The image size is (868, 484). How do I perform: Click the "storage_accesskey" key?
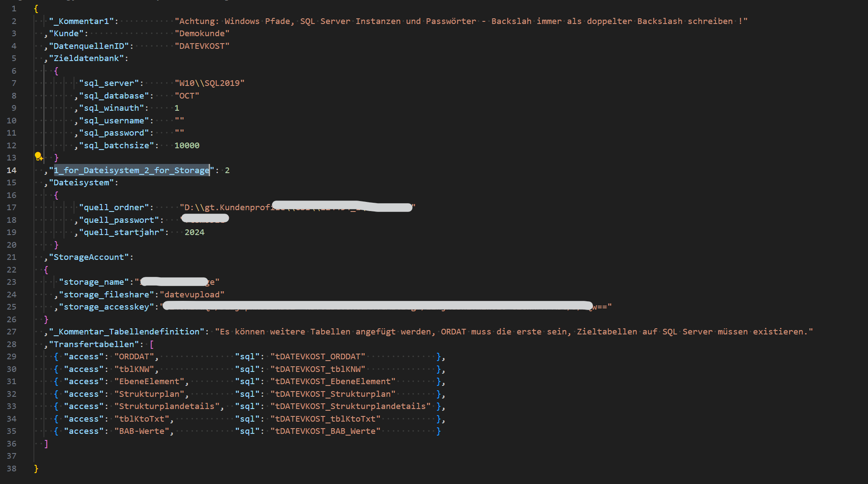pos(107,307)
